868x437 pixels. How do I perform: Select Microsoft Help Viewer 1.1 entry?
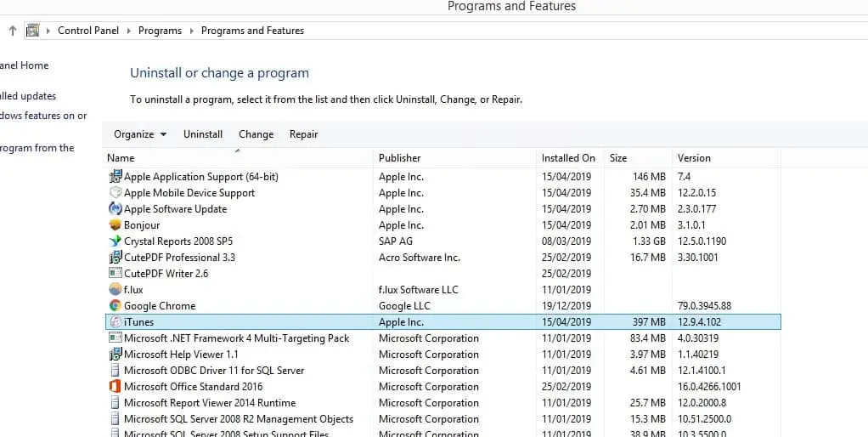[181, 354]
